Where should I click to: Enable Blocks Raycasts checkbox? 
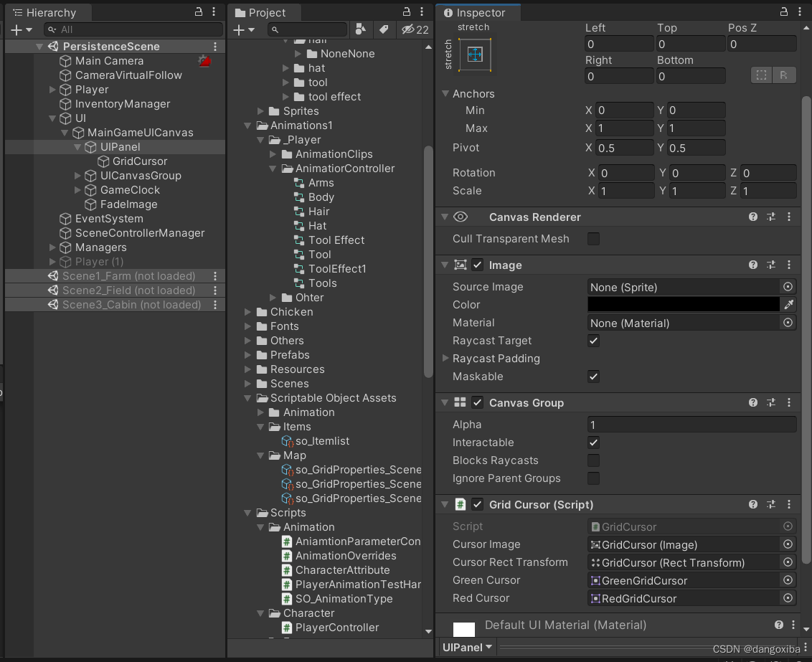pos(593,460)
